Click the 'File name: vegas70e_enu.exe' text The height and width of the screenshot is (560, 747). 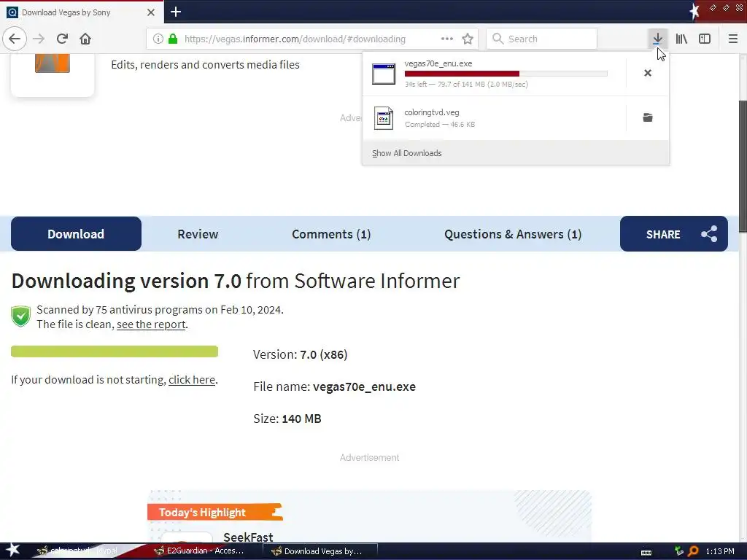334,386
